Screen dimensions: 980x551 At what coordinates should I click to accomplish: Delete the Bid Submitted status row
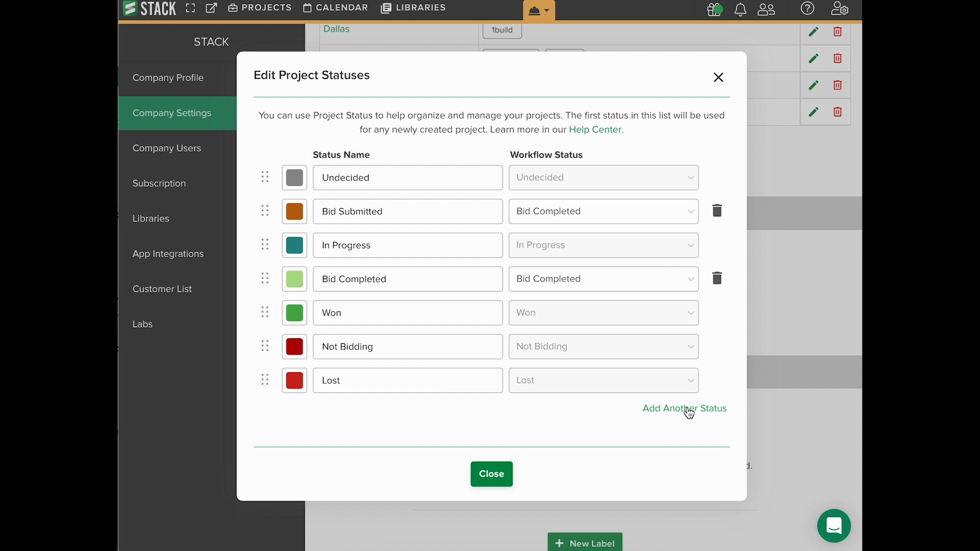tap(717, 210)
